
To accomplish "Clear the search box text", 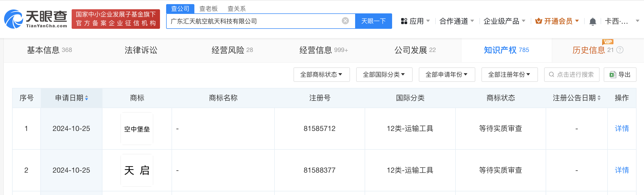I will [345, 21].
